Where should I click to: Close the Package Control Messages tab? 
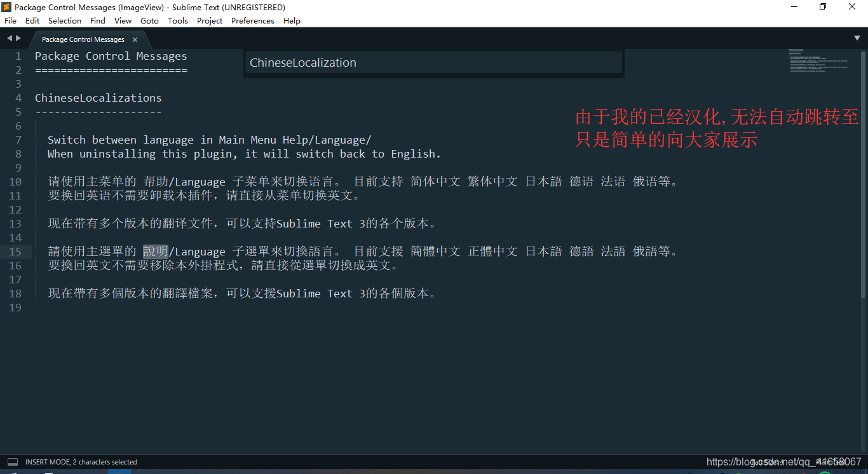coord(135,39)
